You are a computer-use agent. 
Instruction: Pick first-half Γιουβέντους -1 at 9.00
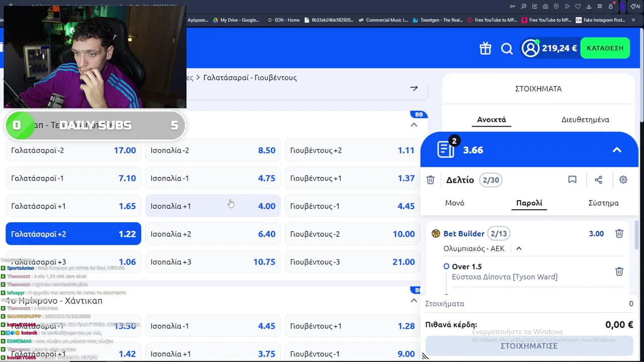(352, 353)
